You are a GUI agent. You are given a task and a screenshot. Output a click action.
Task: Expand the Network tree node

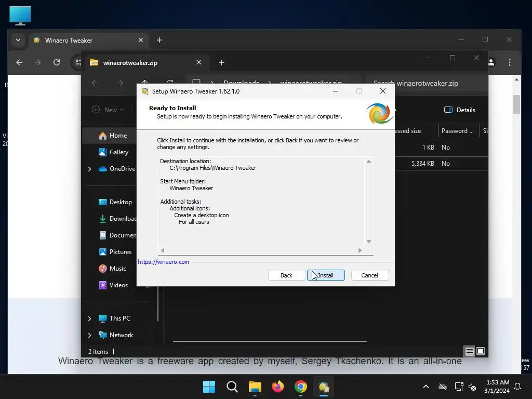[89, 335]
